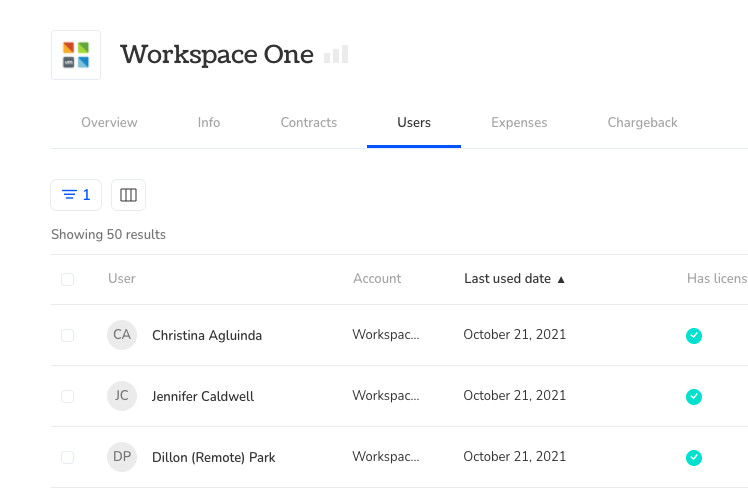Viewport: 748px width, 503px height.
Task: Tick the checkbox for Dillon (Remote) Park
Action: 68,458
